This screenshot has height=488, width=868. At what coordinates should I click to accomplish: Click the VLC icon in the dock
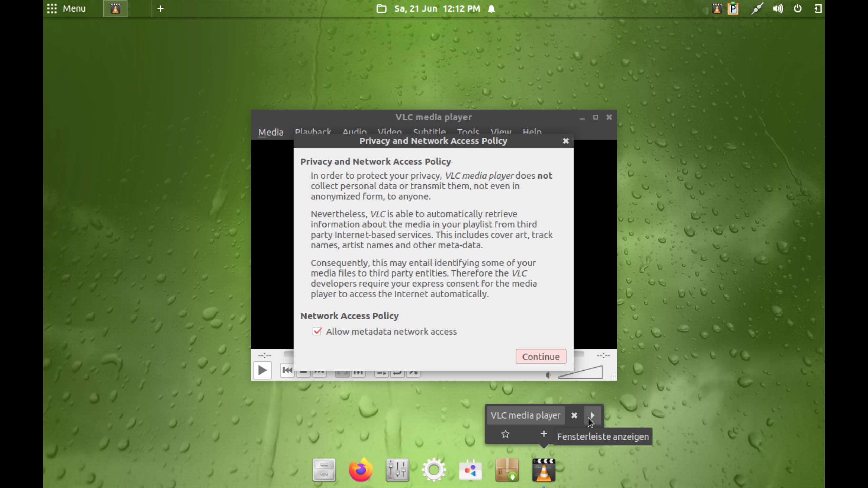click(544, 470)
